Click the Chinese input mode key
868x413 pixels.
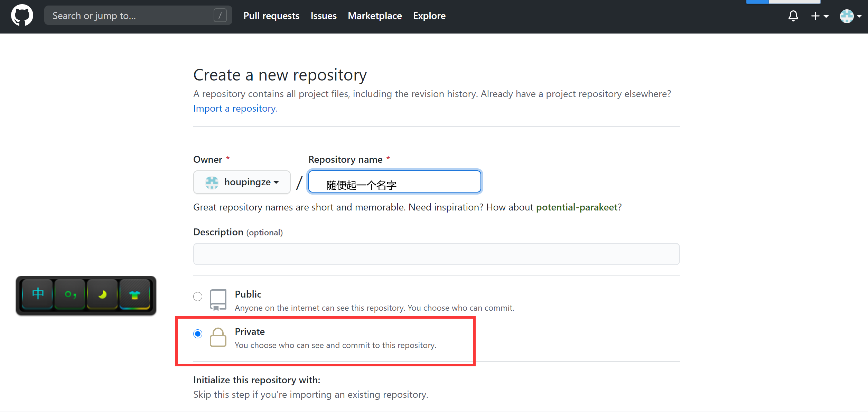[x=38, y=294]
